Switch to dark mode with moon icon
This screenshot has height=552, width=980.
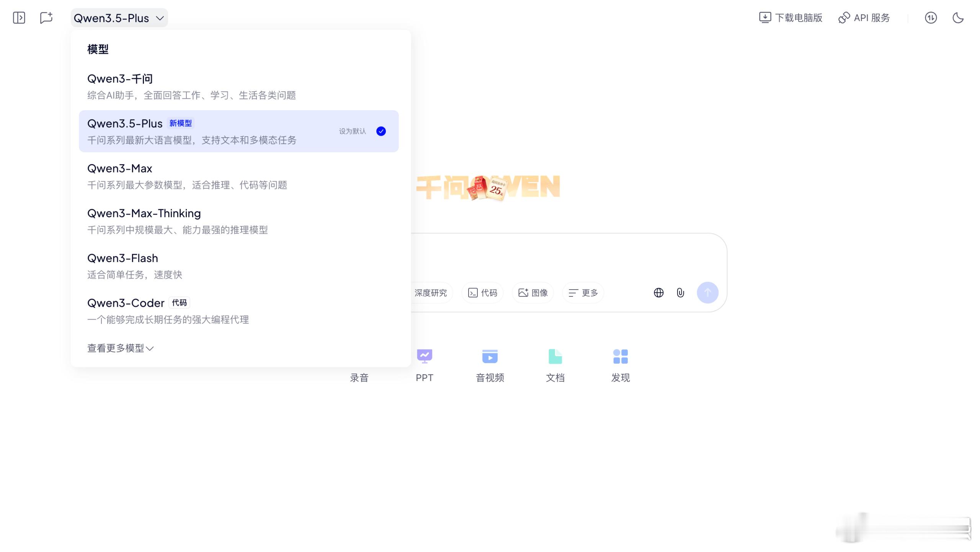[x=958, y=18]
